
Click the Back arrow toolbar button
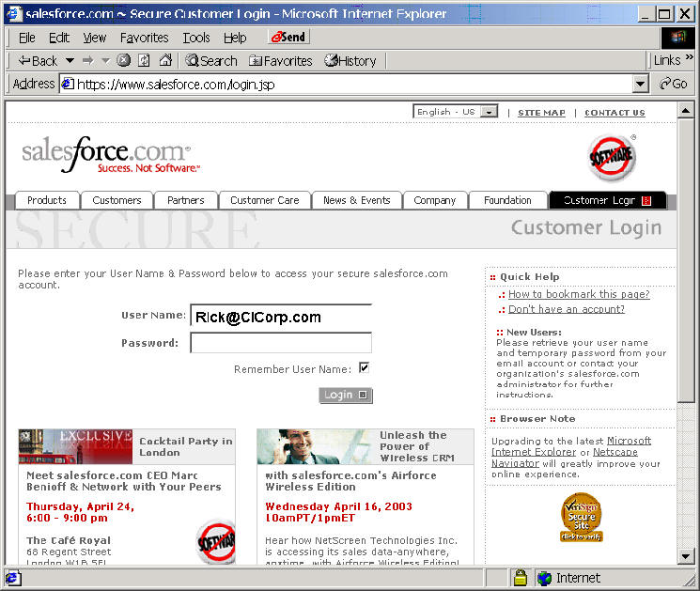click(x=37, y=60)
